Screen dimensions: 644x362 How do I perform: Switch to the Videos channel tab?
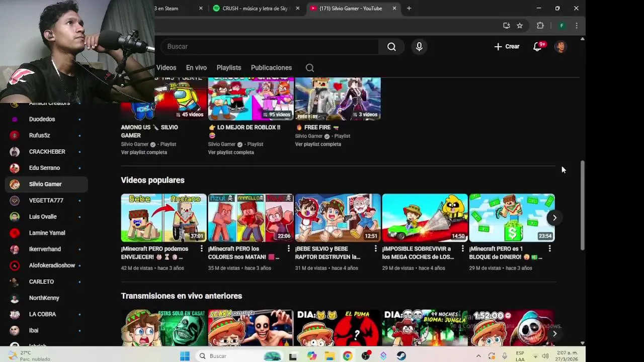coord(166,67)
